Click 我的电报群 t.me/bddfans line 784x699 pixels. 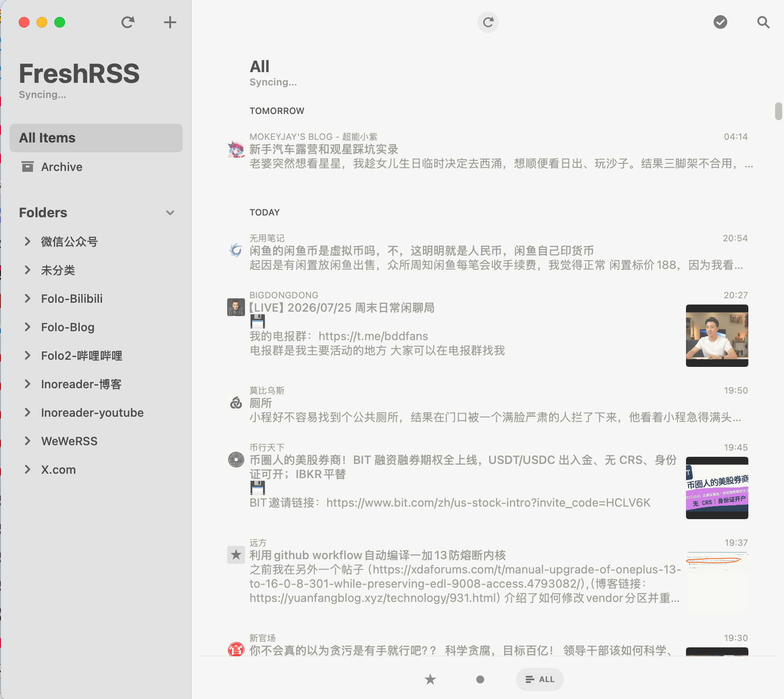339,336
